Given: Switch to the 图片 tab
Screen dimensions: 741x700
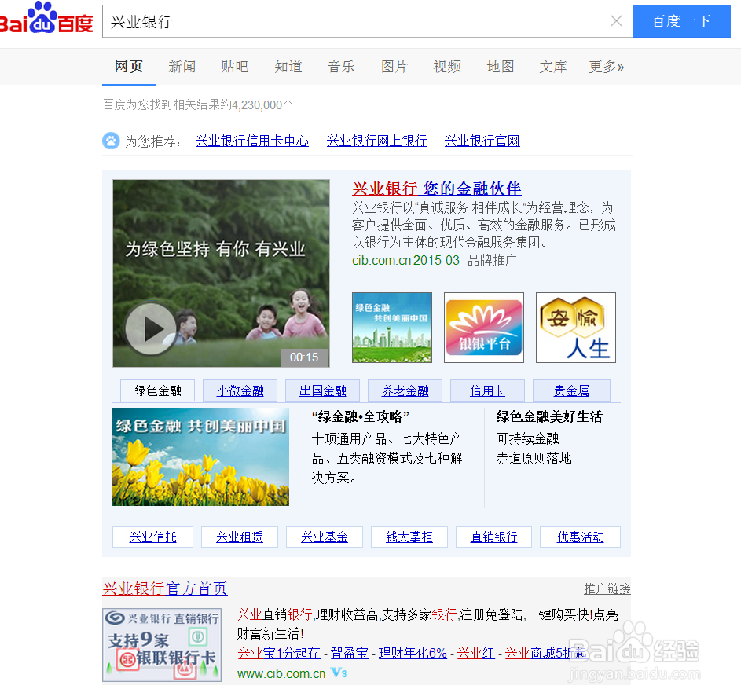Looking at the screenshot, I should (x=394, y=67).
